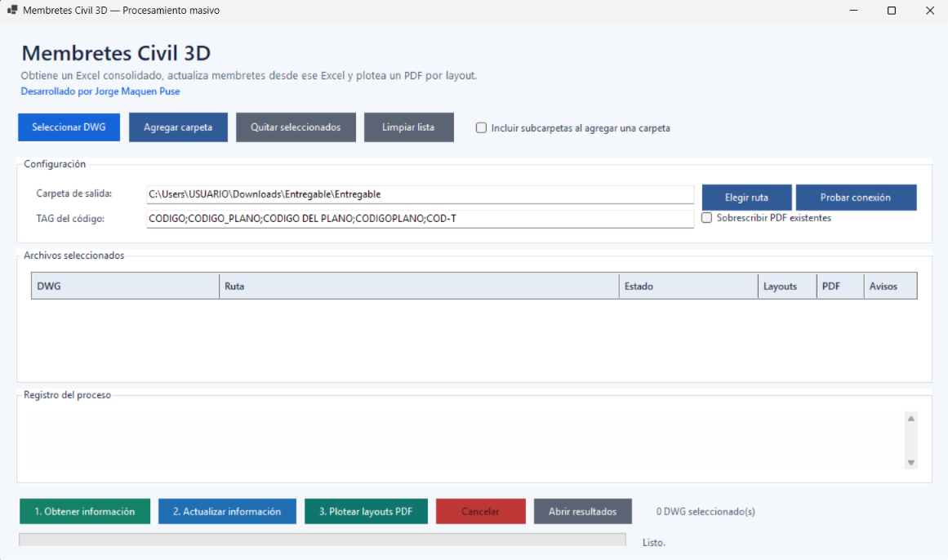Viewport: 948px width, 560px height.
Task: Click the Seleccionar DWG button
Action: 69,127
